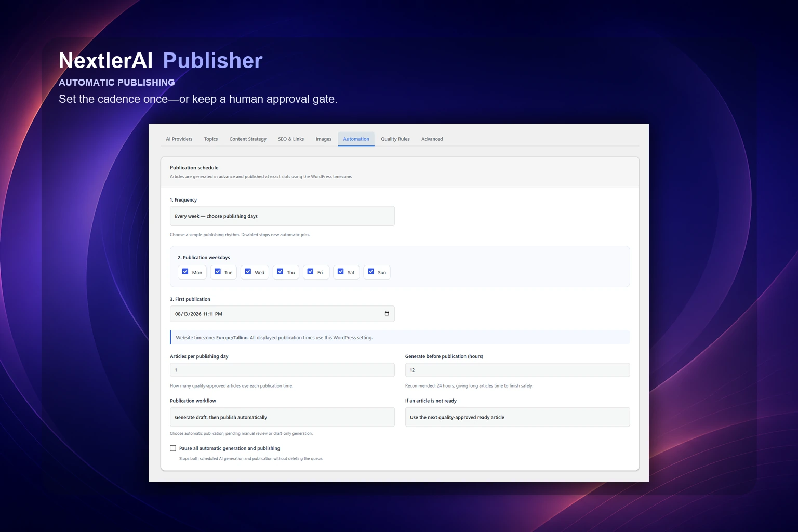
Task: Toggle the Sun weekday checkbox
Action: pos(371,272)
